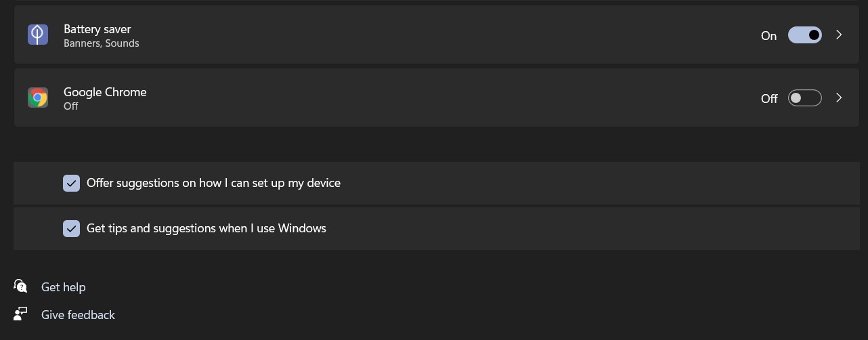Click the "Off" subtitle under Google Chrome
Screen dimensions: 868x340
(71, 106)
